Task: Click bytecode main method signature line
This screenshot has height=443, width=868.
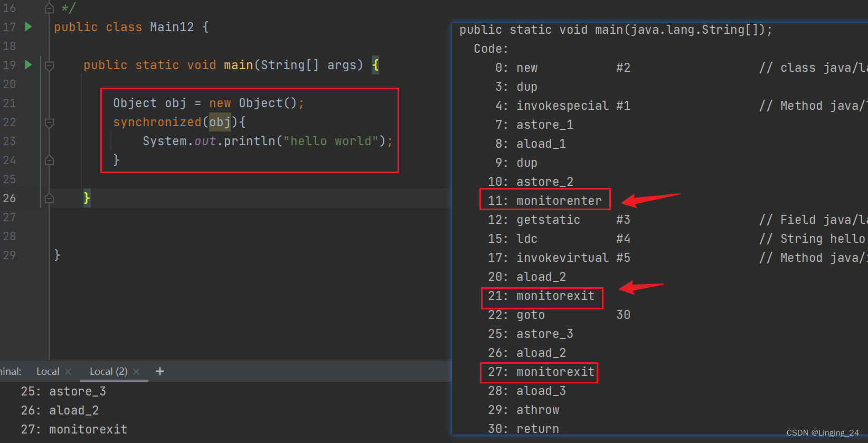Action: (x=616, y=30)
